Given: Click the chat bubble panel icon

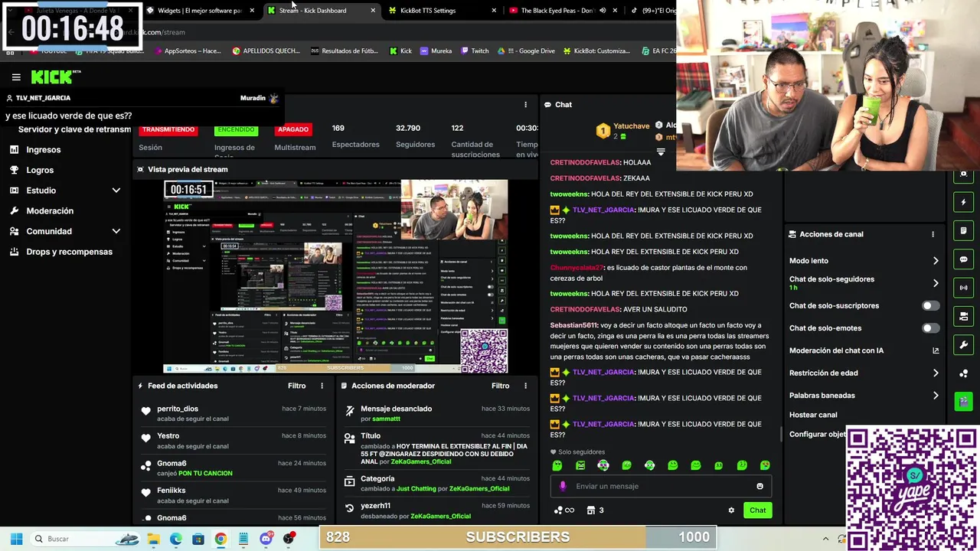Looking at the screenshot, I should (964, 259).
